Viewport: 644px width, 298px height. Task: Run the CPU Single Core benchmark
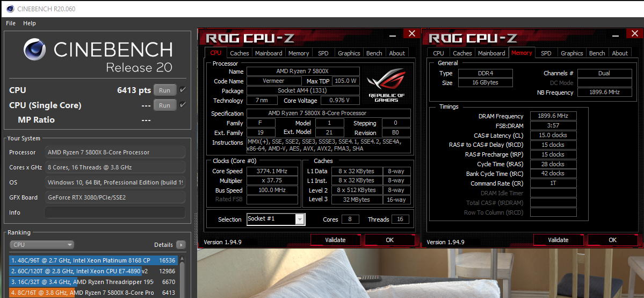click(x=165, y=105)
